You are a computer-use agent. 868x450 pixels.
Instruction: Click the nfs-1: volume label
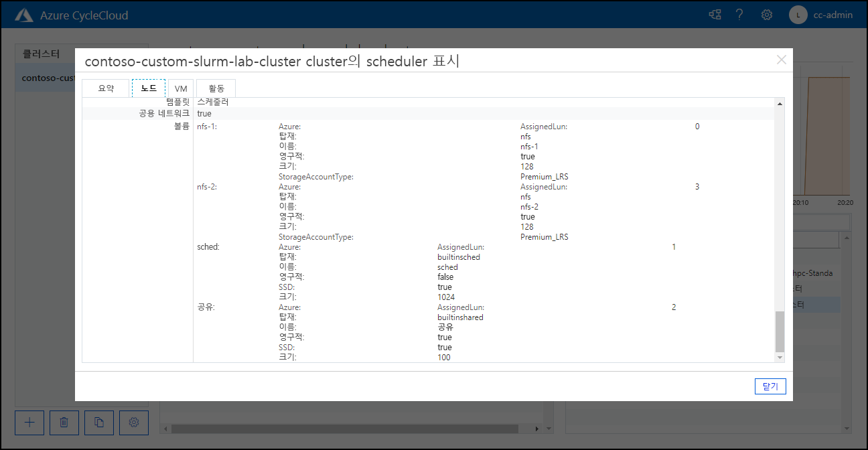click(207, 127)
